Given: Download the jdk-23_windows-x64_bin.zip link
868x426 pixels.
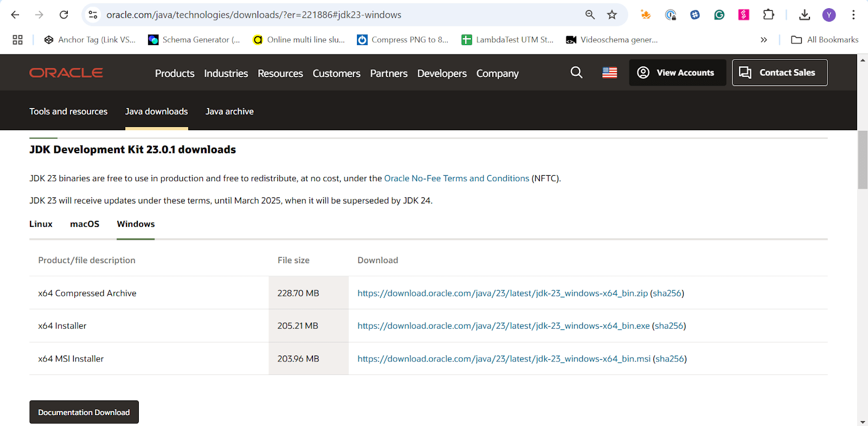Looking at the screenshot, I should 502,293.
